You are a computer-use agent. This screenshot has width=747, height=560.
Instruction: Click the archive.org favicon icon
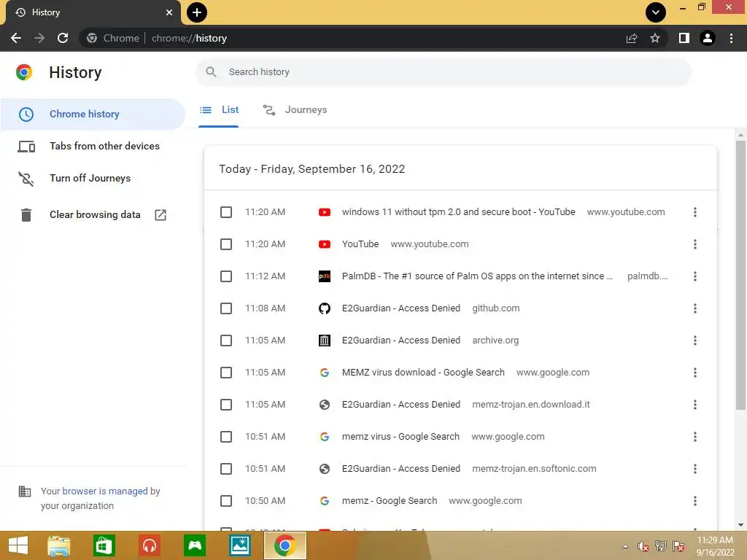(x=325, y=341)
